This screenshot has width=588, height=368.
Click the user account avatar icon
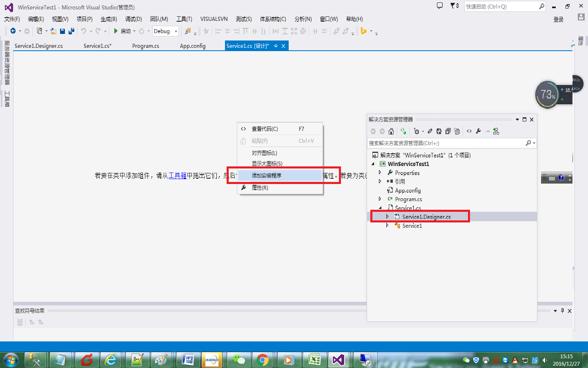(x=581, y=17)
